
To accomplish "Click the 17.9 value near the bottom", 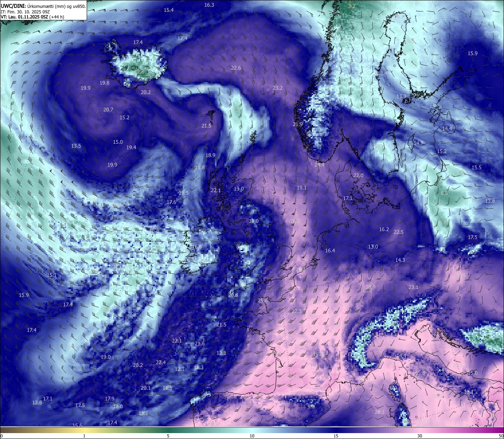I will (x=109, y=399).
